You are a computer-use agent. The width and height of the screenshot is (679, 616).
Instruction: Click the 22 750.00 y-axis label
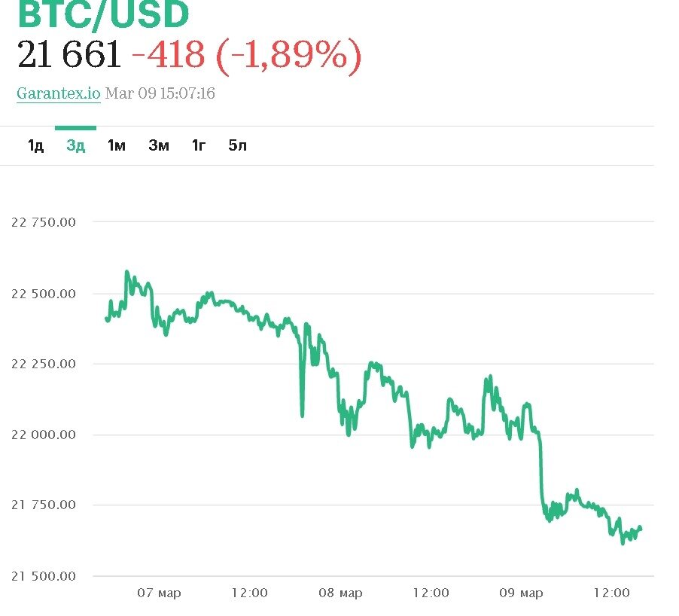[44, 222]
